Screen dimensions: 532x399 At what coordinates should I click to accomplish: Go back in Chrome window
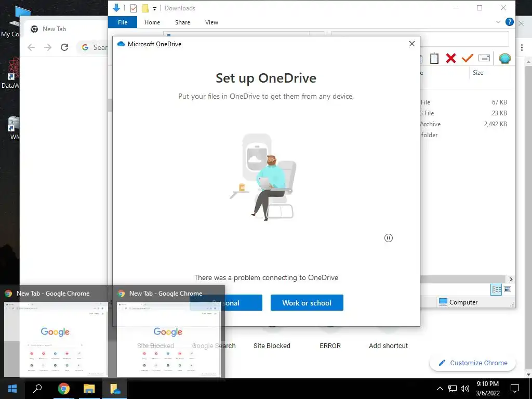[x=31, y=47]
